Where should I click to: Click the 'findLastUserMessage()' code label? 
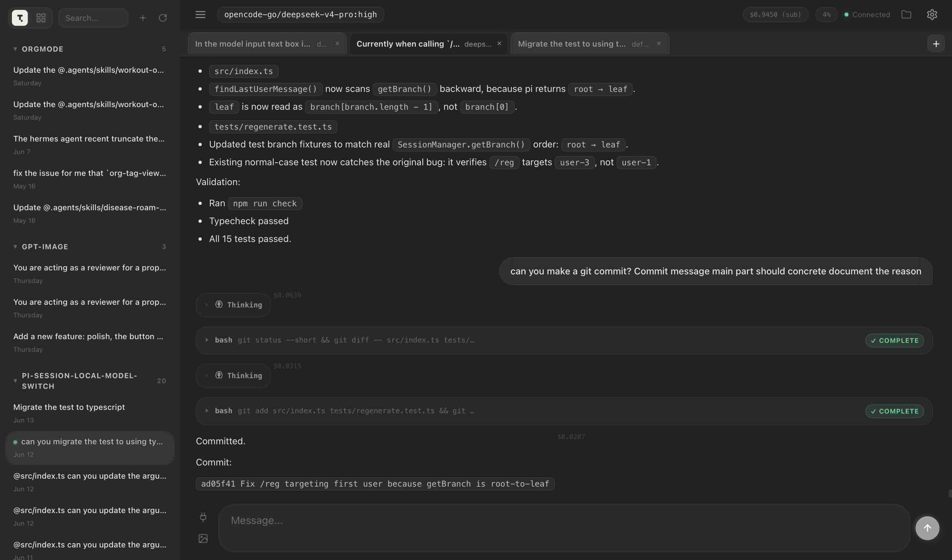[266, 89]
